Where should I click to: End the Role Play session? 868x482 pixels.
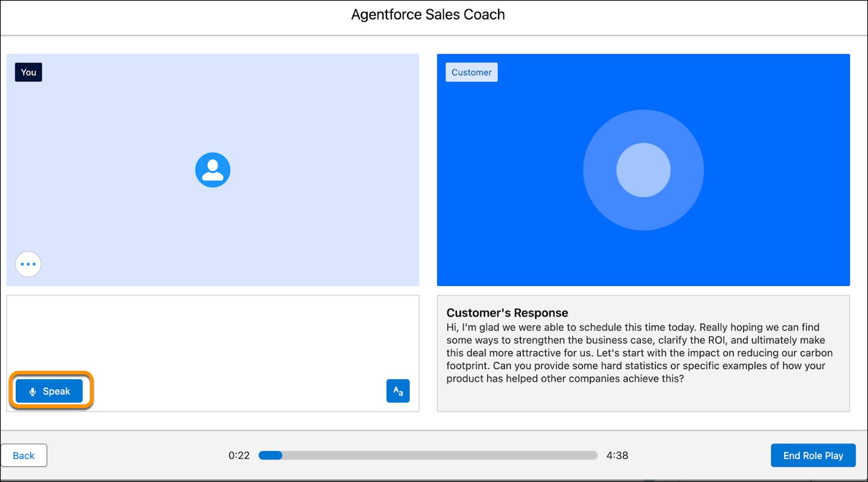813,455
